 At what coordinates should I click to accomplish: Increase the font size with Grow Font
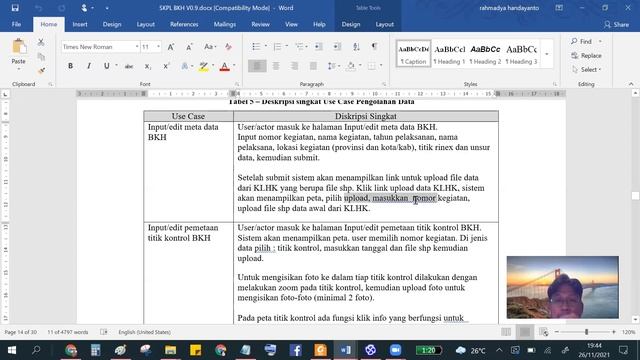(171, 47)
